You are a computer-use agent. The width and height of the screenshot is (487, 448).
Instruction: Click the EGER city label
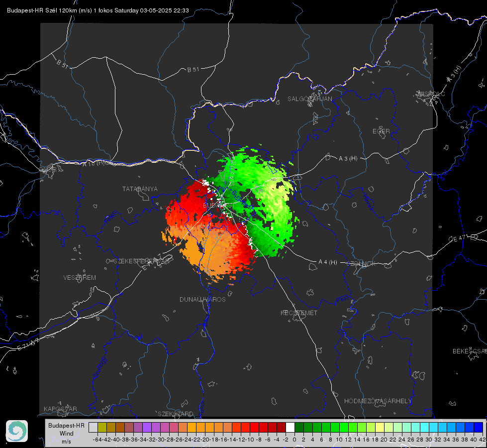[381, 131]
